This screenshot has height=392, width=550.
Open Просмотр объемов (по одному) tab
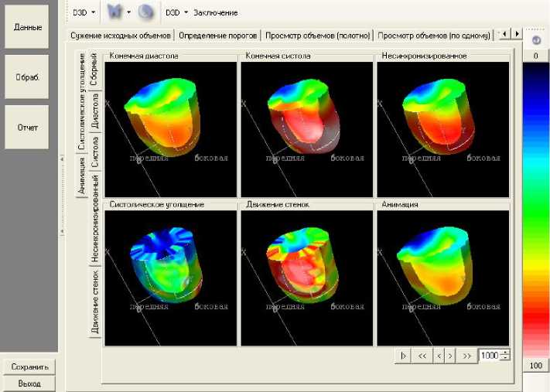coord(433,36)
